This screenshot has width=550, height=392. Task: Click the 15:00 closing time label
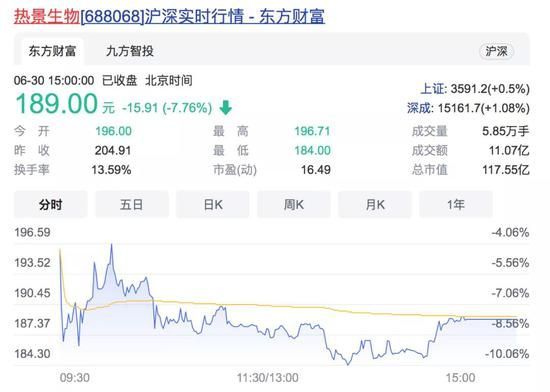click(x=461, y=378)
